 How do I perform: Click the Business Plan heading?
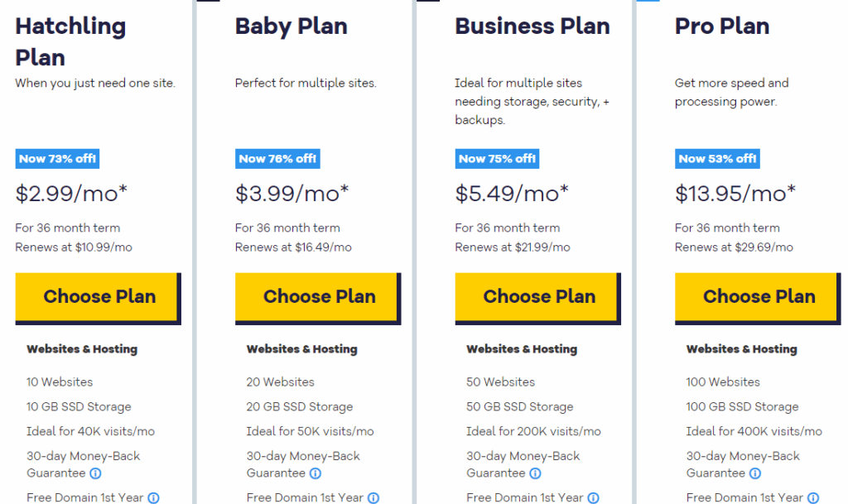(532, 26)
